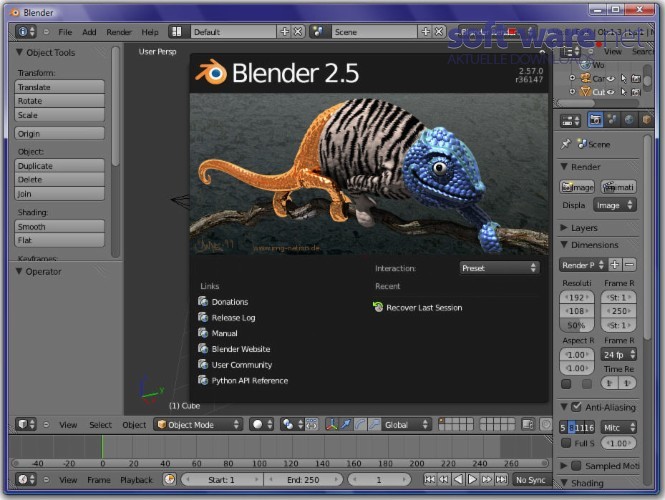Open the Render Presets dropdown
The height and width of the screenshot is (500, 665).
pyautogui.click(x=583, y=265)
